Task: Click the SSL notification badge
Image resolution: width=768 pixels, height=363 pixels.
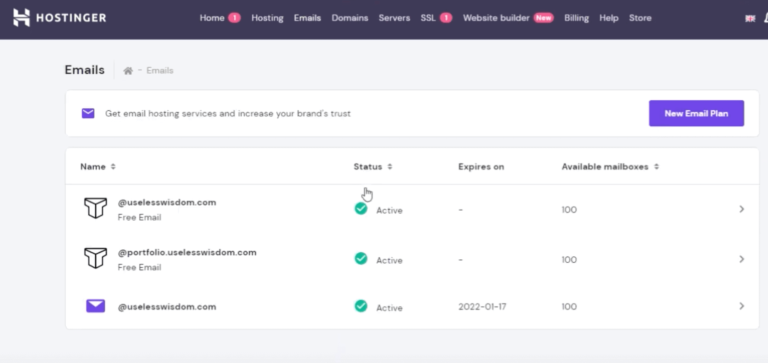Action: [x=446, y=18]
